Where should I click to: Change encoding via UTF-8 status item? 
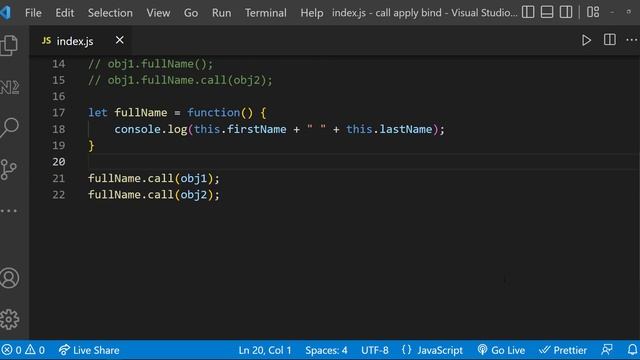(375, 350)
